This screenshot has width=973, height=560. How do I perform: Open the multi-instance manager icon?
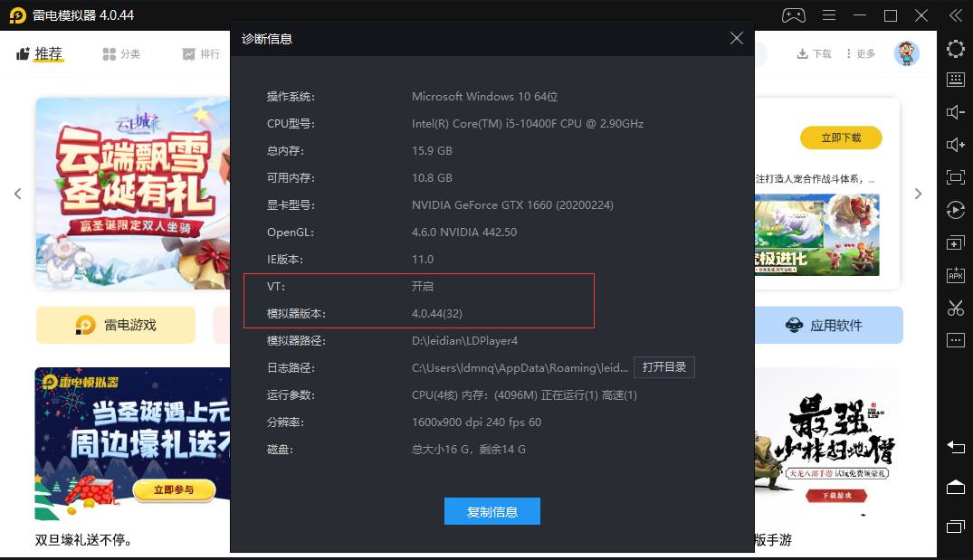(956, 243)
